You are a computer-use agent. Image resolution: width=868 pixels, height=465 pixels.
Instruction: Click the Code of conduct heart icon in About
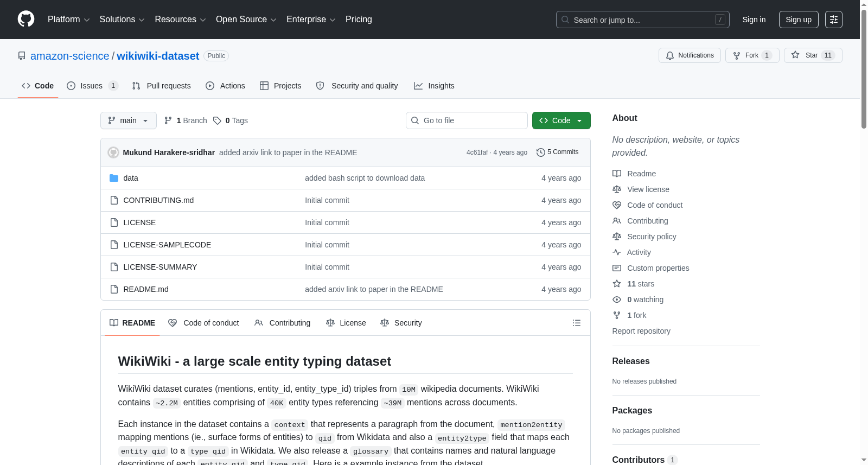617,205
